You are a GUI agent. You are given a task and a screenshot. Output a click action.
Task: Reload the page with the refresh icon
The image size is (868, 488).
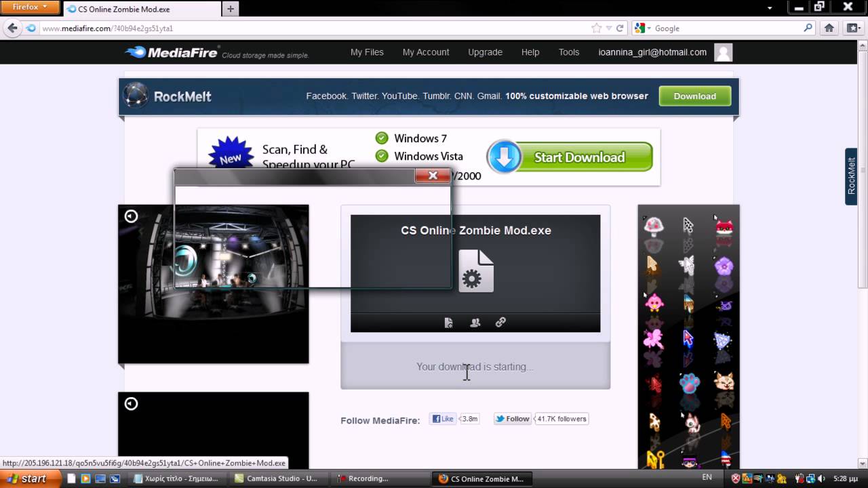coord(620,28)
